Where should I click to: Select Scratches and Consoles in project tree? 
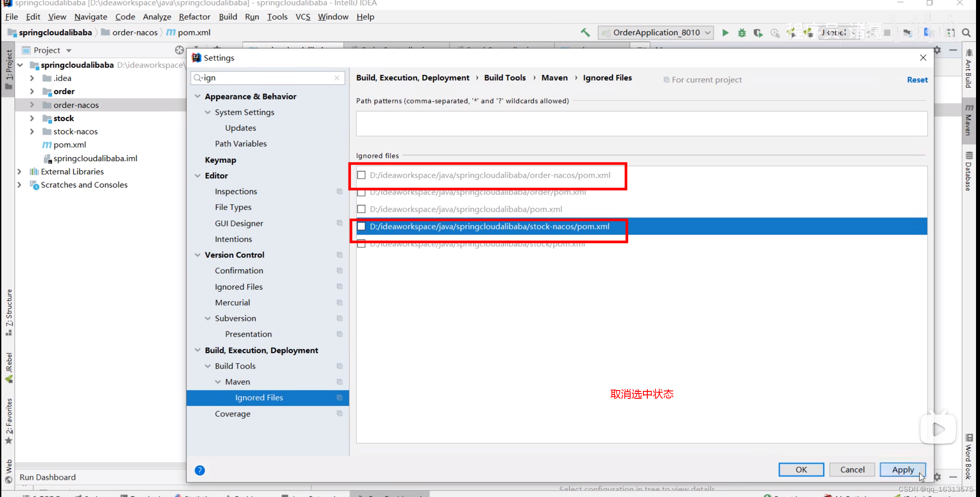click(84, 185)
